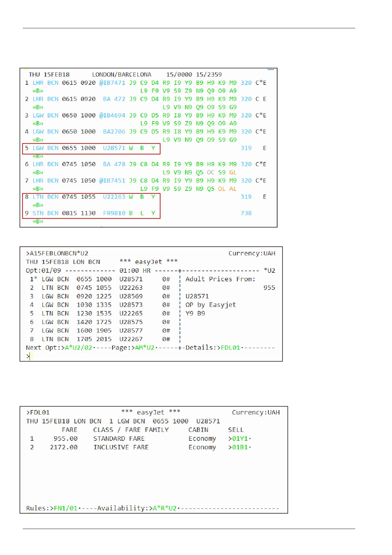Click the orange AL class under IB7451

coord(233,189)
